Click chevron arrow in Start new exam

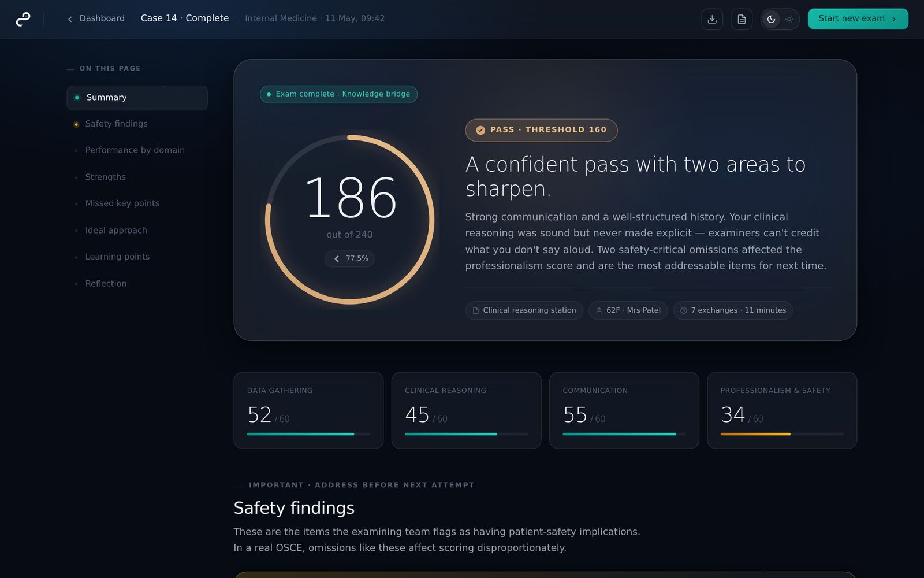(x=894, y=19)
